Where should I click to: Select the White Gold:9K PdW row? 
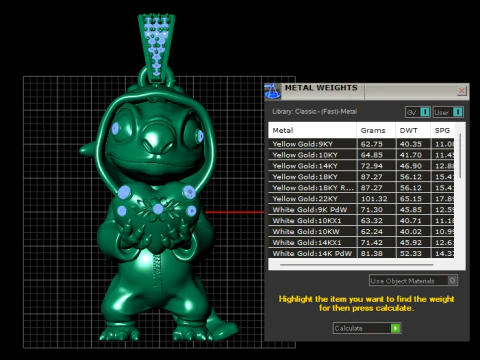pos(361,210)
